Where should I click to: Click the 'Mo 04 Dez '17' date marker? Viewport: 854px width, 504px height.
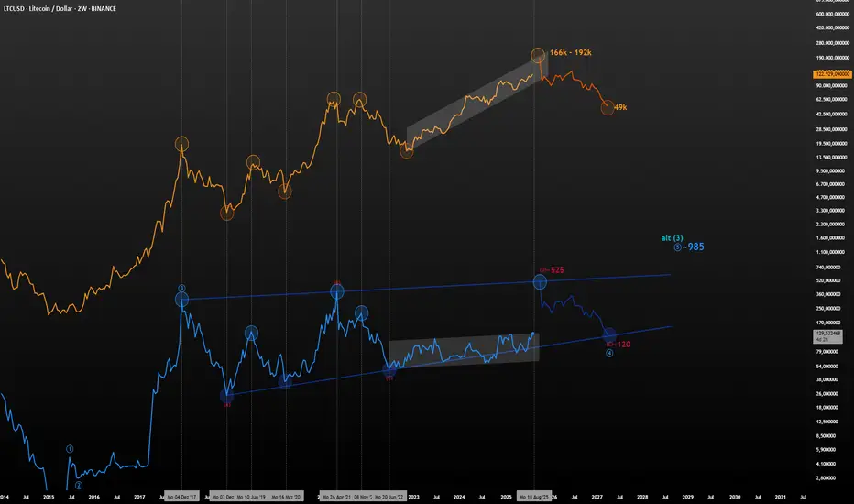click(182, 497)
